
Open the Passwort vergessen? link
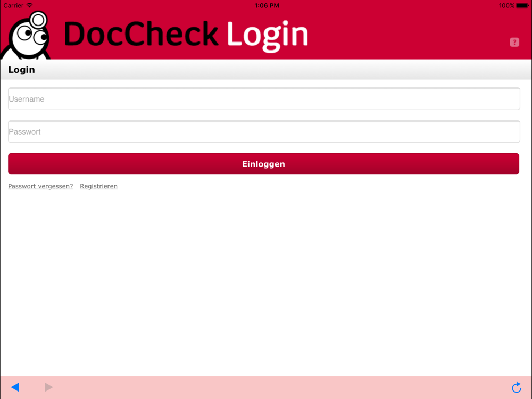pos(40,186)
